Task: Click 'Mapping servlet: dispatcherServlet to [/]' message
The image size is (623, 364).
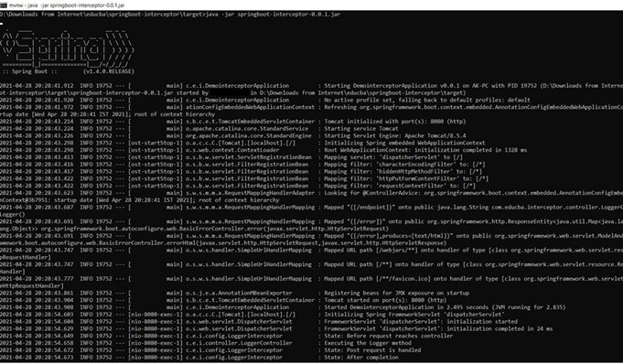Action: pyautogui.click(x=393, y=157)
